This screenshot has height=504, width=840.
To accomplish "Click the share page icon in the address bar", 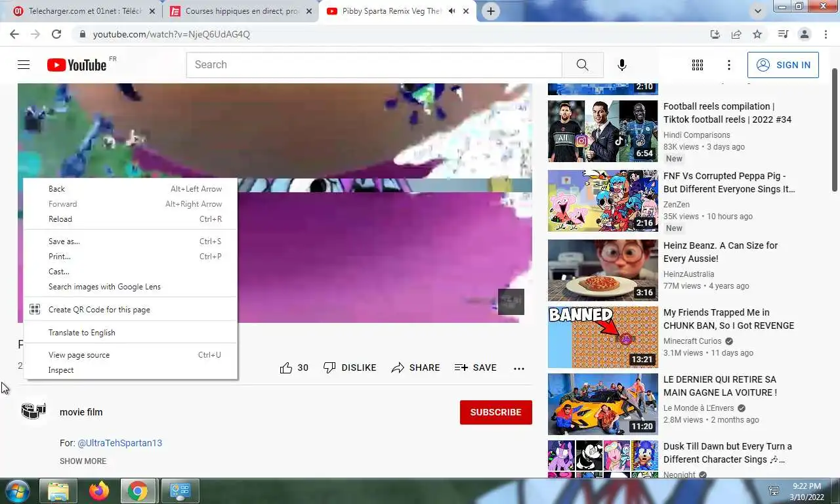I will click(x=736, y=34).
